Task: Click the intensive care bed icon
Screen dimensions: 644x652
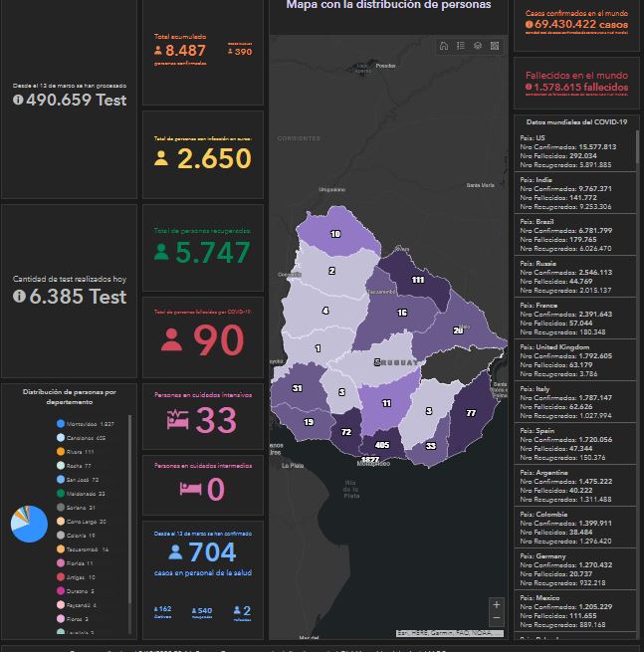Action: click(178, 421)
